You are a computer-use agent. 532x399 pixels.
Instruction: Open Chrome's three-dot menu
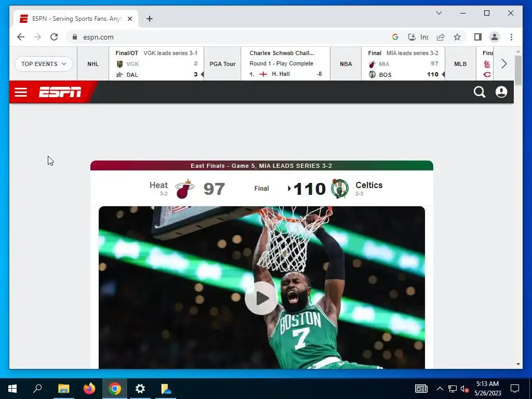tap(511, 37)
